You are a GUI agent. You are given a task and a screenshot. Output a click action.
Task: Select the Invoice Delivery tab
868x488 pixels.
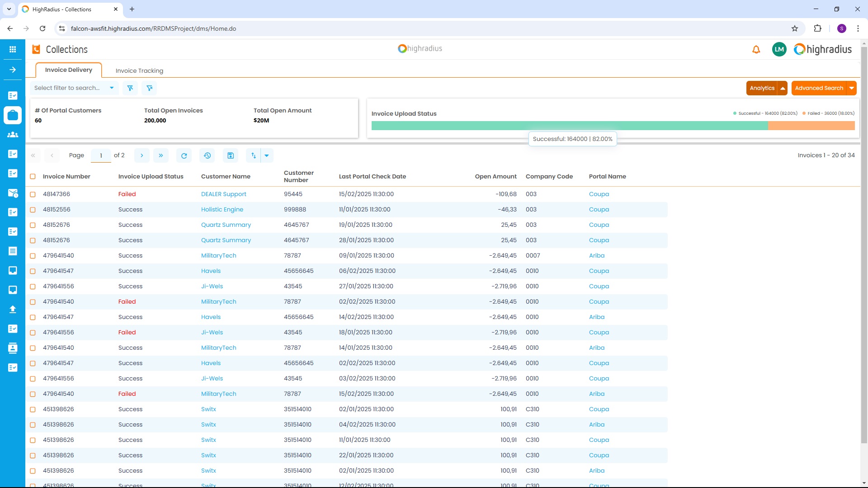click(x=68, y=70)
